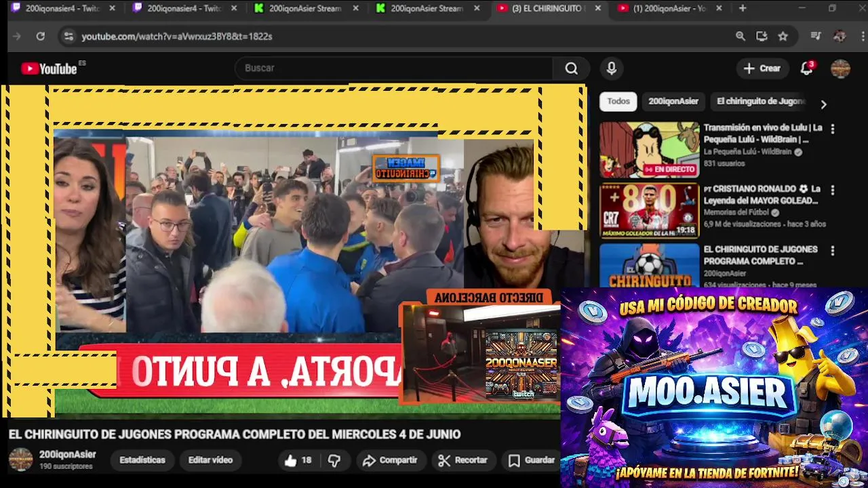
Task: Open new browser tab with plus
Action: 743,9
